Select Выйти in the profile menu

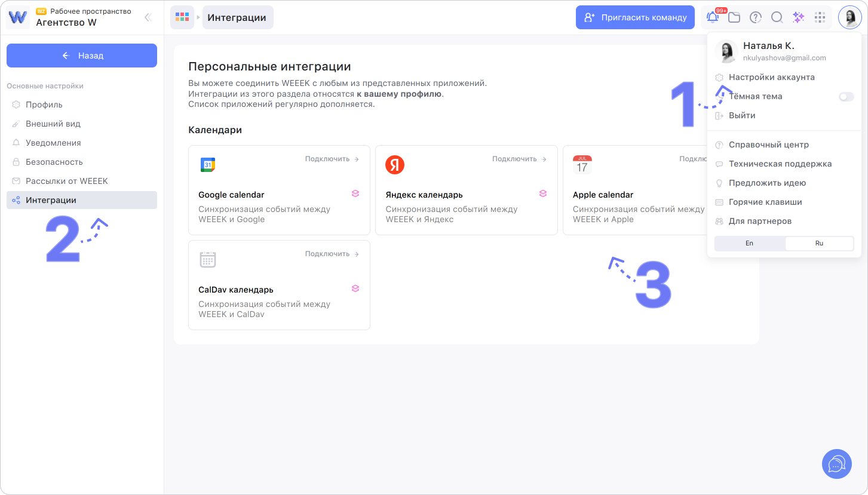(742, 115)
